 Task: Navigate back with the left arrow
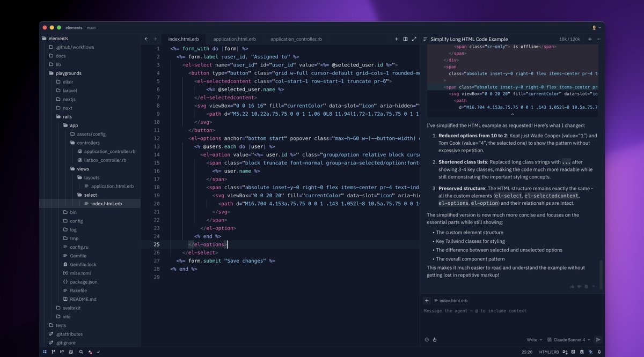(x=147, y=39)
